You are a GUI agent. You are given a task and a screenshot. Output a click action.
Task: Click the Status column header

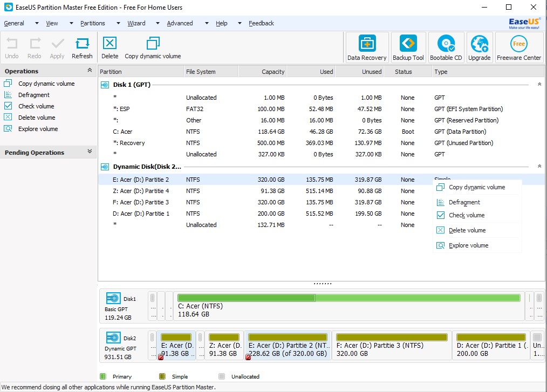point(408,72)
